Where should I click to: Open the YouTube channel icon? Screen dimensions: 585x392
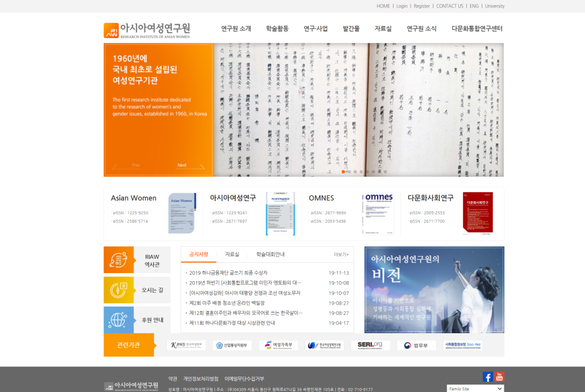pos(500,377)
